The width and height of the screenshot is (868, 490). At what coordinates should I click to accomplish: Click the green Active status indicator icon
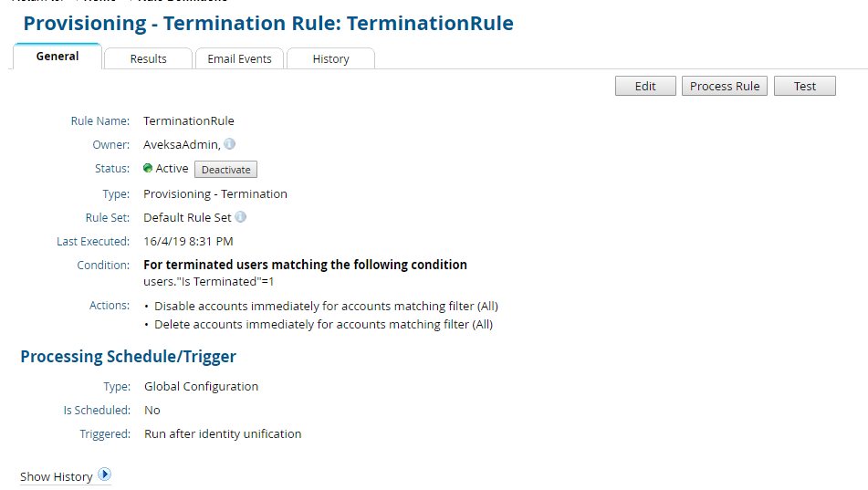point(148,168)
